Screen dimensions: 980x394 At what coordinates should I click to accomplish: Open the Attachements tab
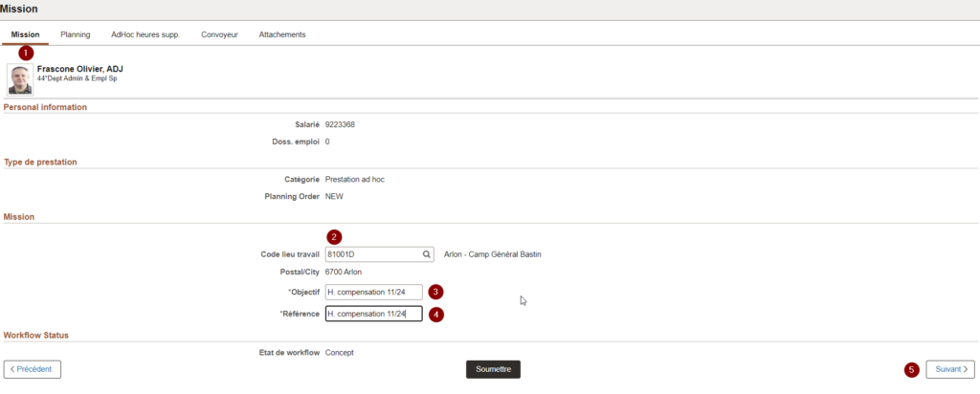click(x=282, y=34)
